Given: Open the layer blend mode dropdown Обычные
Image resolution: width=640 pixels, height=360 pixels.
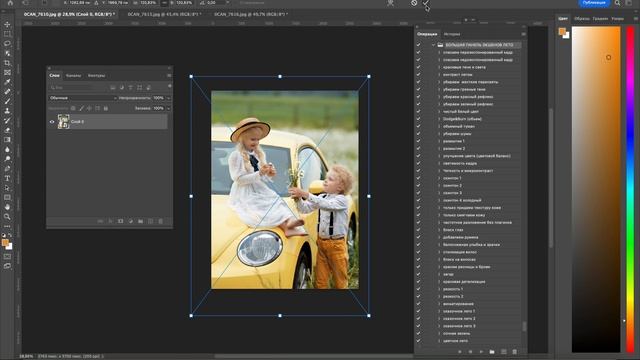Looking at the screenshot, I should point(83,98).
